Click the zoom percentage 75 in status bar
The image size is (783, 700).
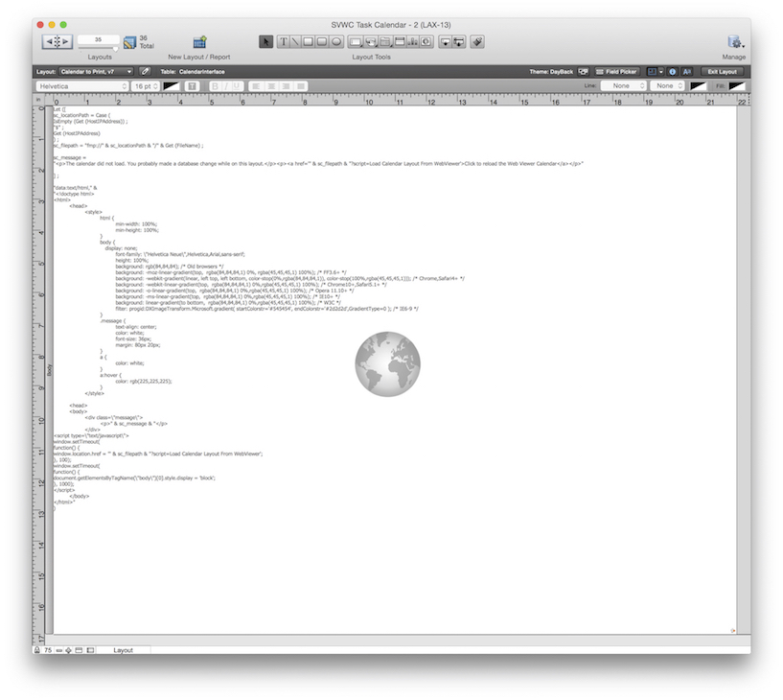point(48,650)
